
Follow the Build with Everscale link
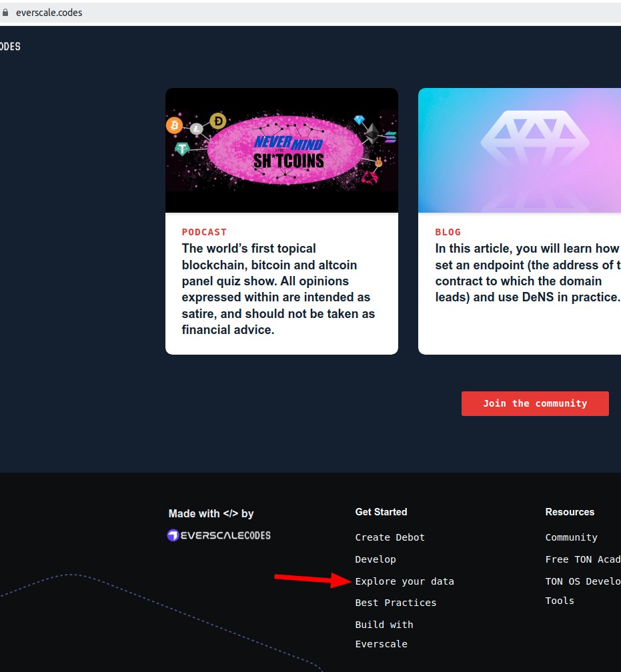[384, 634]
